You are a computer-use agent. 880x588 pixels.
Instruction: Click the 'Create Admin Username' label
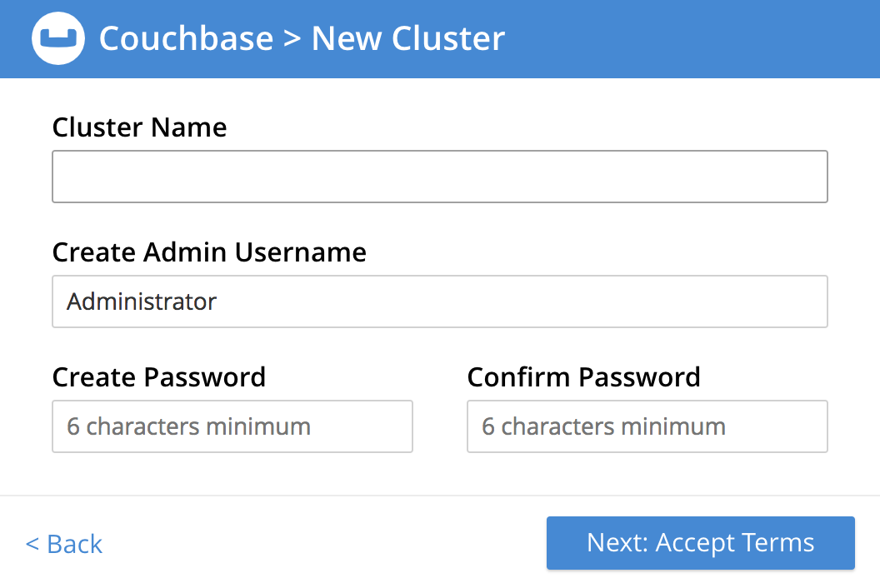click(x=209, y=252)
